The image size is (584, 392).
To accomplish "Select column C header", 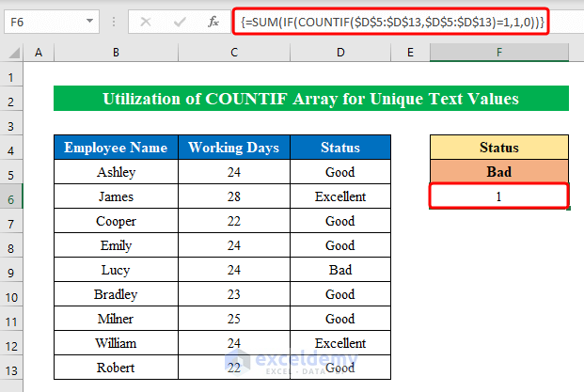I will [x=235, y=55].
